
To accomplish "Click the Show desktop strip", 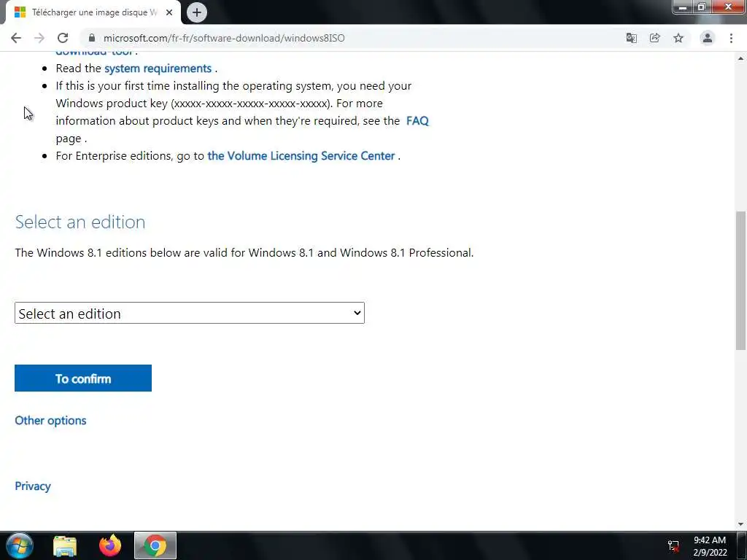I will click(x=742, y=545).
